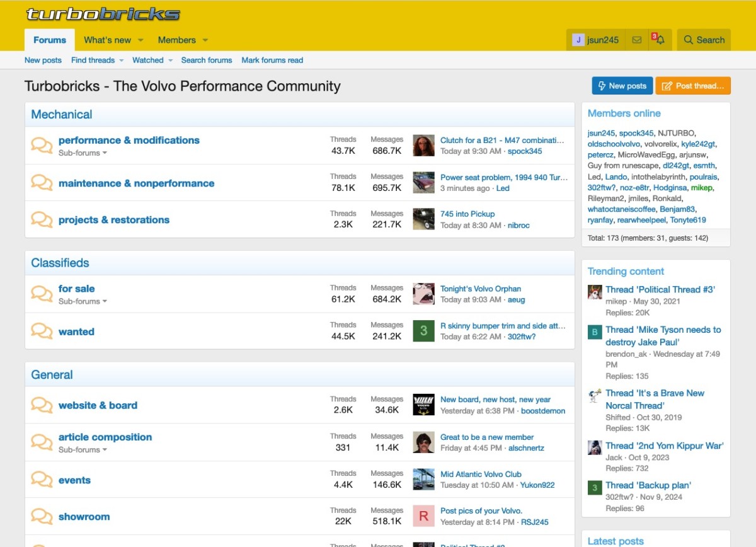The height and width of the screenshot is (547, 756).
Task: Click the forum icon beside for sale
Action: pyautogui.click(x=42, y=294)
